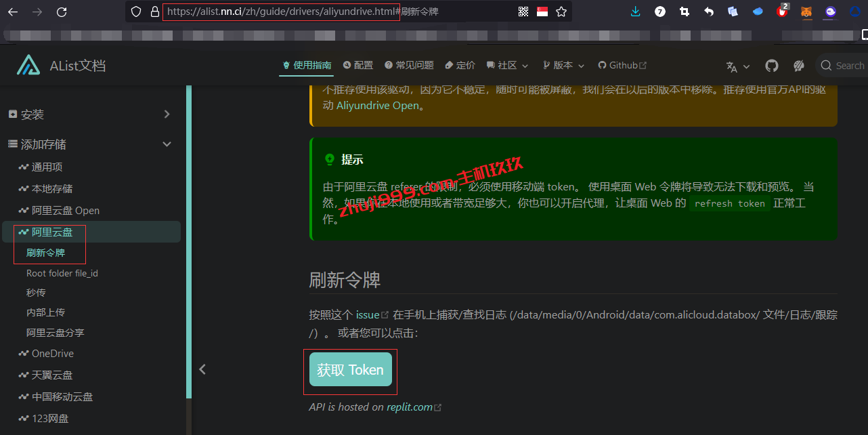Jump to 内部上传 sidebar heading

coord(45,312)
